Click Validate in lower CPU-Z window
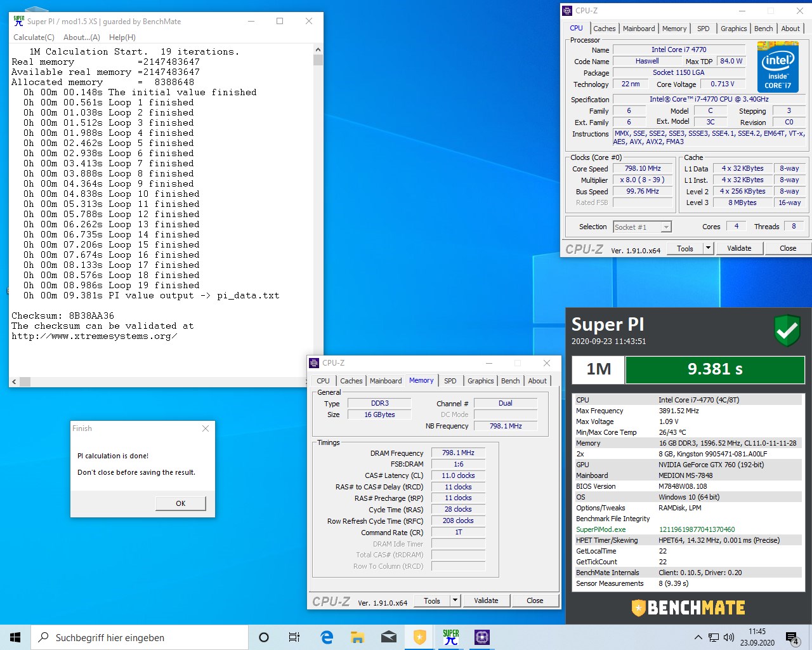Viewport: 812px width, 650px height. 486,600
